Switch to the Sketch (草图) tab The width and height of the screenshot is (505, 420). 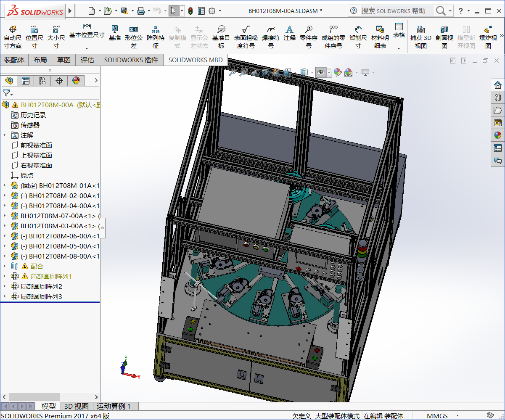pos(64,60)
